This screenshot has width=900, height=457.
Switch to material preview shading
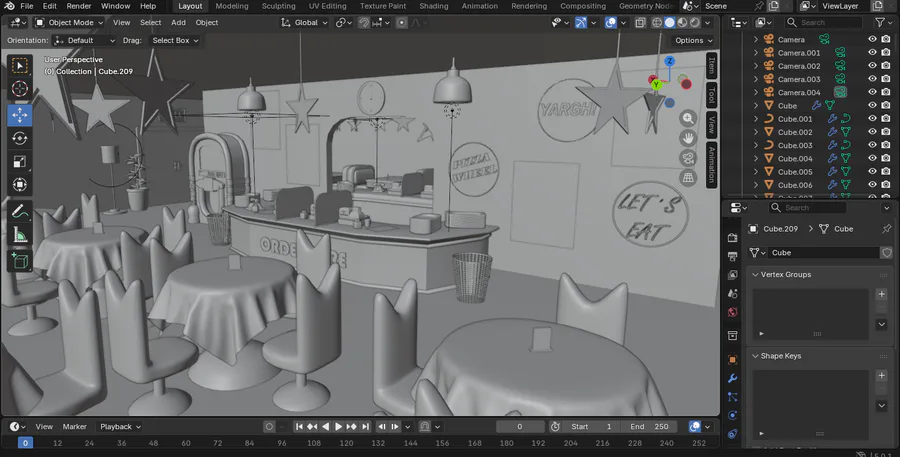pos(682,22)
